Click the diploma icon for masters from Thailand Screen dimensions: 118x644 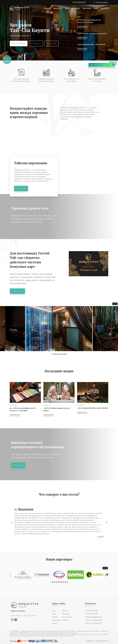[21, 73]
